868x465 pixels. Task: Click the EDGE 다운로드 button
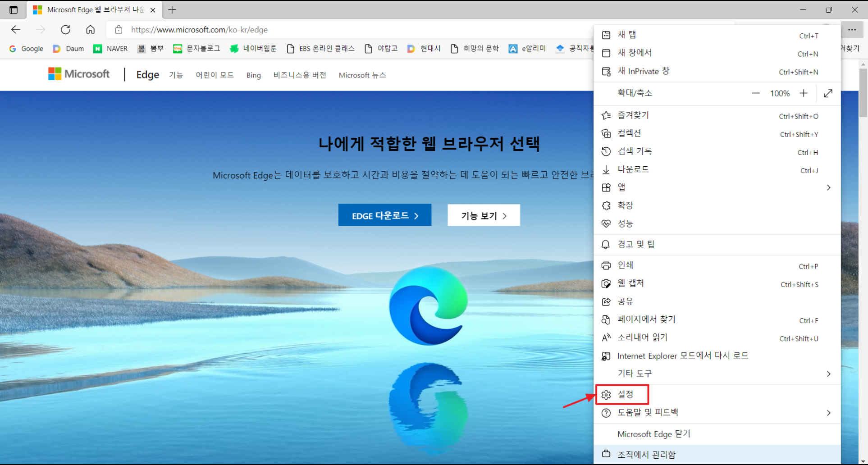pos(385,215)
